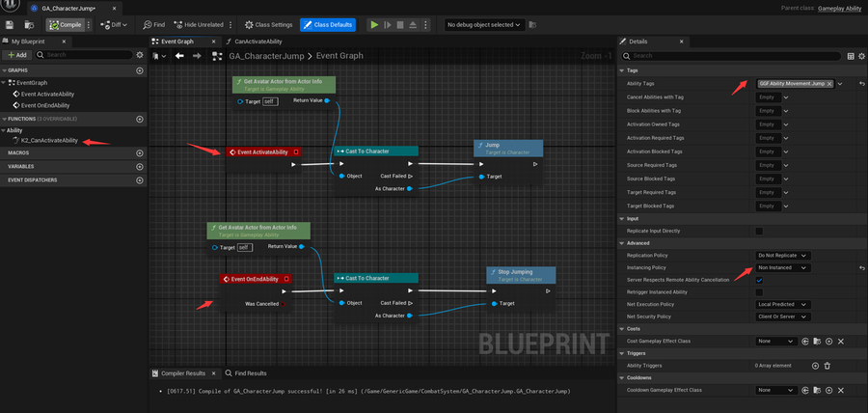Collapse the EventGraph tree item
This screenshot has height=413, width=868.
pyautogui.click(x=5, y=82)
